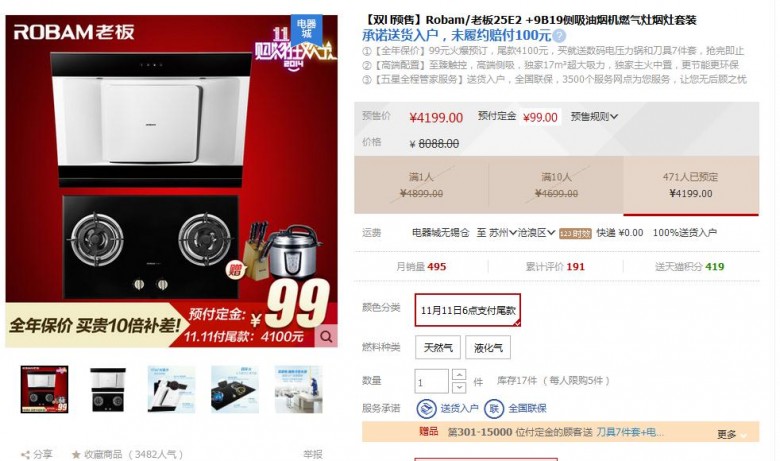Select the 液化气 fuel type option
Image resolution: width=780 pixels, height=461 pixels.
(x=488, y=348)
